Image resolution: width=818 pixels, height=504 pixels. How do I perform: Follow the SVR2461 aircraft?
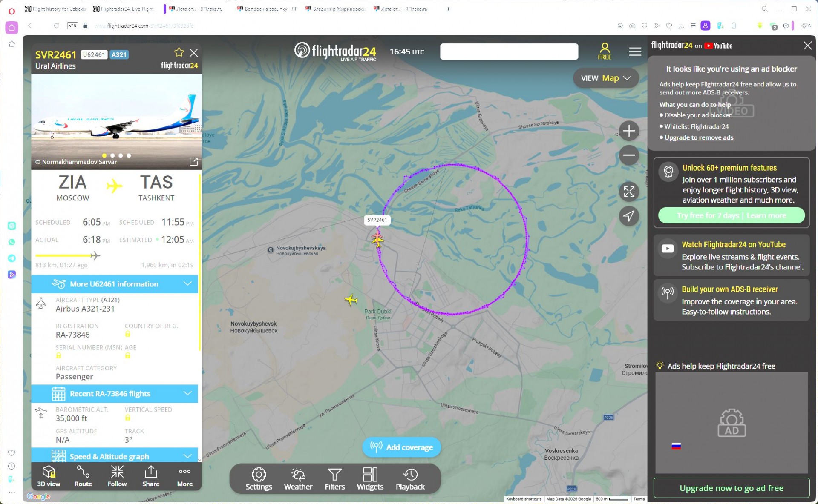117,476
